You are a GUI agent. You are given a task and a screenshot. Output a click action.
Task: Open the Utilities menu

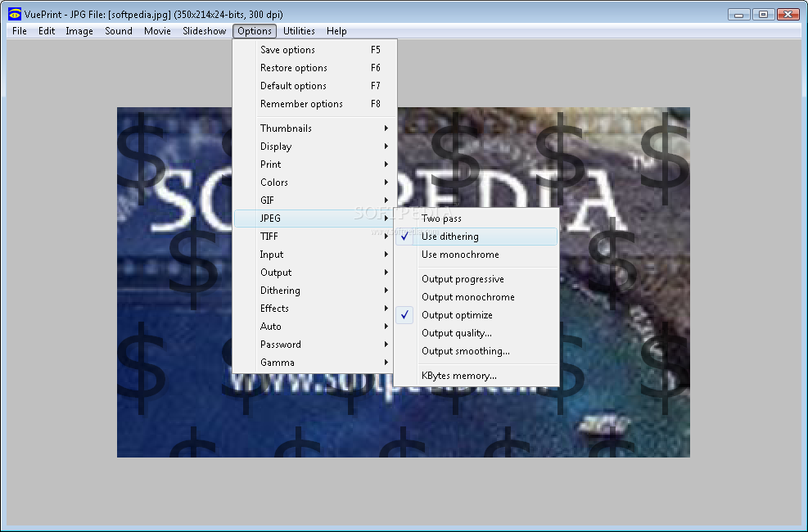pyautogui.click(x=299, y=31)
